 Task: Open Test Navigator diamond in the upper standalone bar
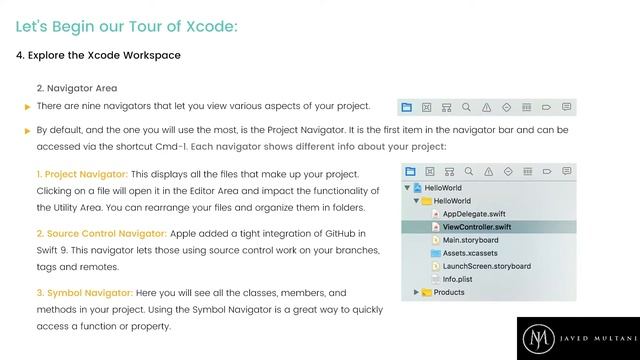(507, 107)
